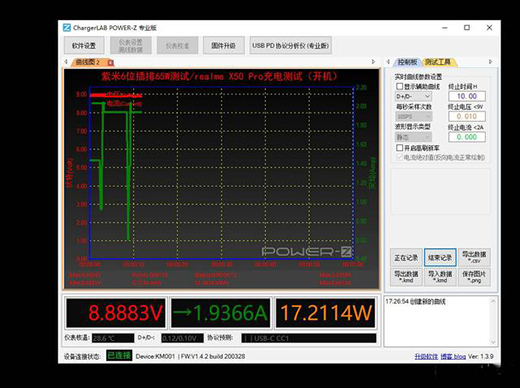This screenshot has width=520, height=388.
Task: Click the 保存图片 *.png button
Action: tap(474, 277)
